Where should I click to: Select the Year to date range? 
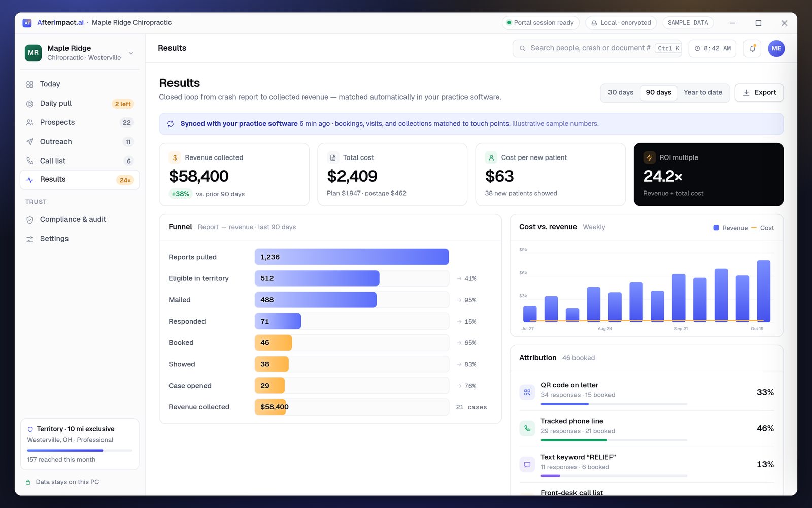pos(702,92)
